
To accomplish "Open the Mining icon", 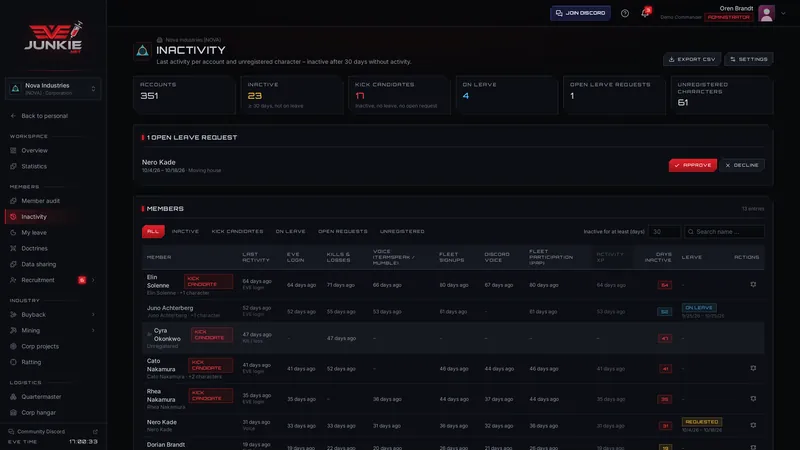I will click(13, 331).
